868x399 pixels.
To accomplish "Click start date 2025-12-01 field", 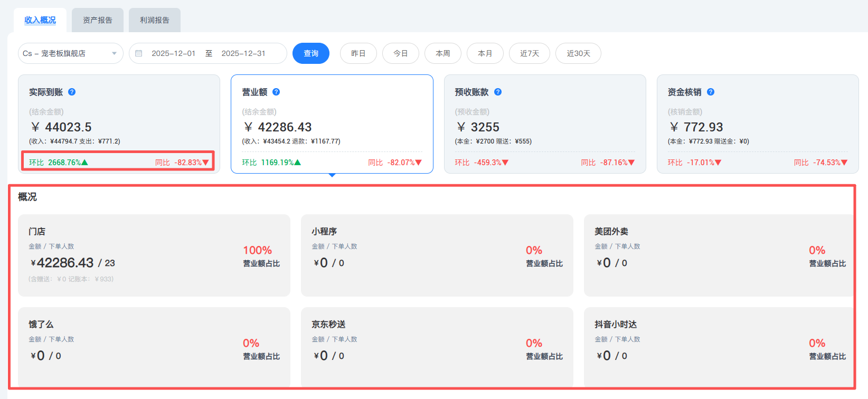I will [x=173, y=53].
